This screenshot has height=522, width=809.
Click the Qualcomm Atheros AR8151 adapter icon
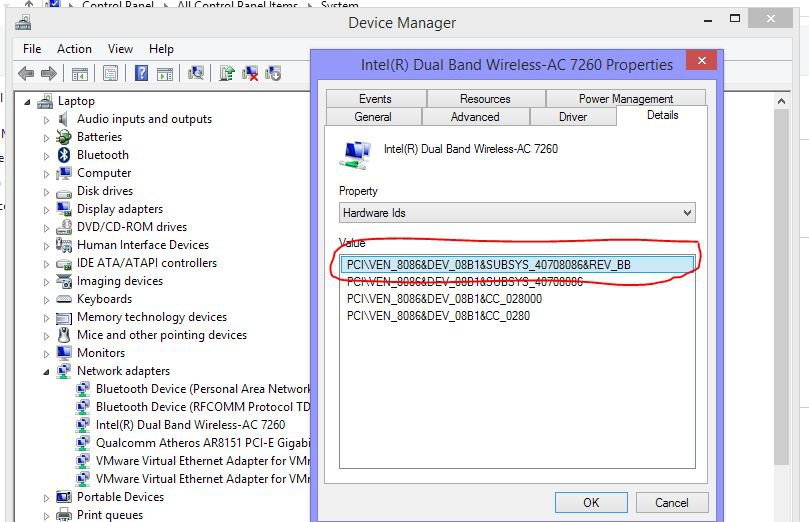click(x=83, y=443)
